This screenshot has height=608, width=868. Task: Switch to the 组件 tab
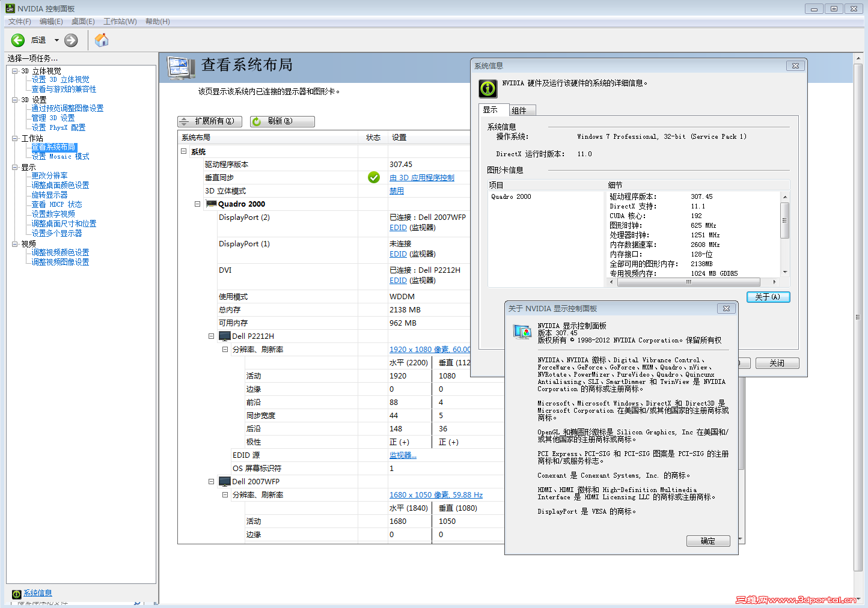coord(521,111)
